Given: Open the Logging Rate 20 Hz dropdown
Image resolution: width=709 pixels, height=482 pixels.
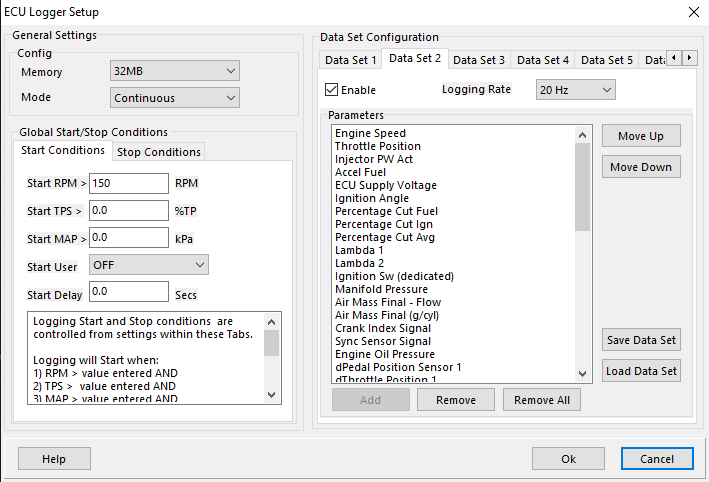Looking at the screenshot, I should click(576, 90).
